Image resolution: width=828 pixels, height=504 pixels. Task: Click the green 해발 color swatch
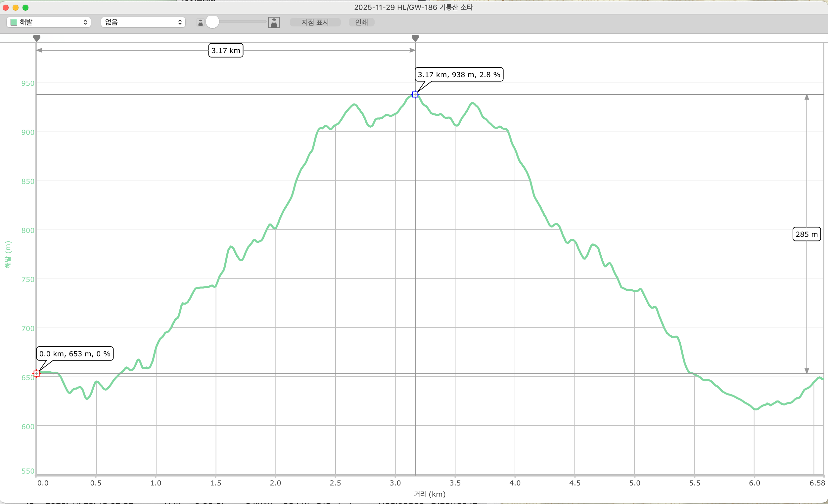coord(14,22)
